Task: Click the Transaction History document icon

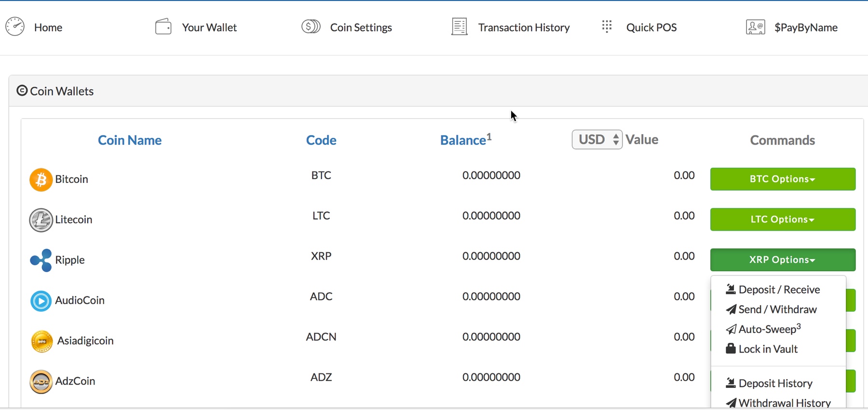Action: pos(460,27)
